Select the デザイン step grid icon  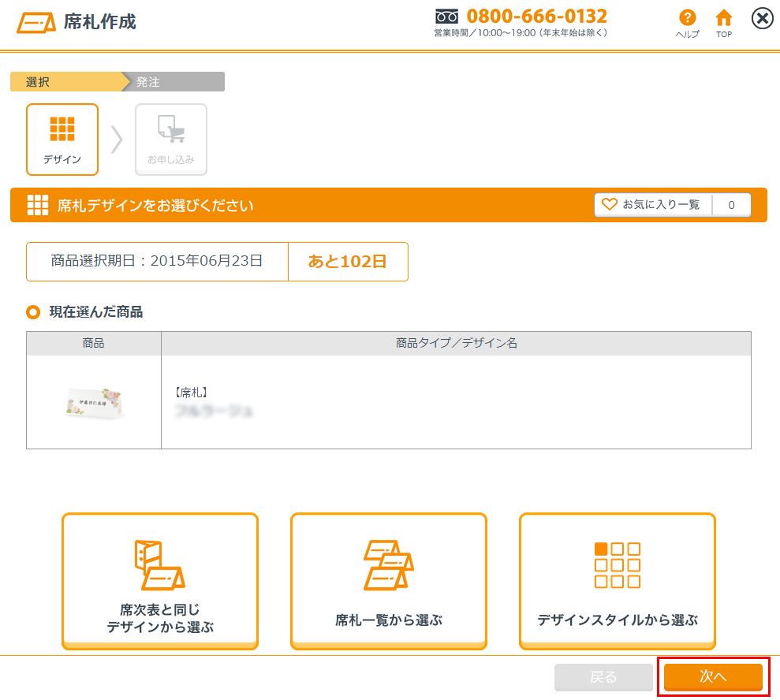tap(62, 128)
